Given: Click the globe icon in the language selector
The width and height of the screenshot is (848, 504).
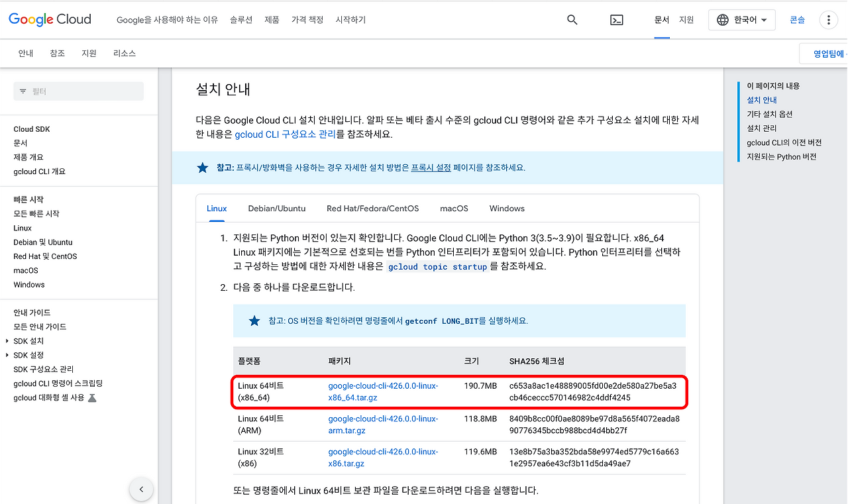Looking at the screenshot, I should (x=721, y=20).
